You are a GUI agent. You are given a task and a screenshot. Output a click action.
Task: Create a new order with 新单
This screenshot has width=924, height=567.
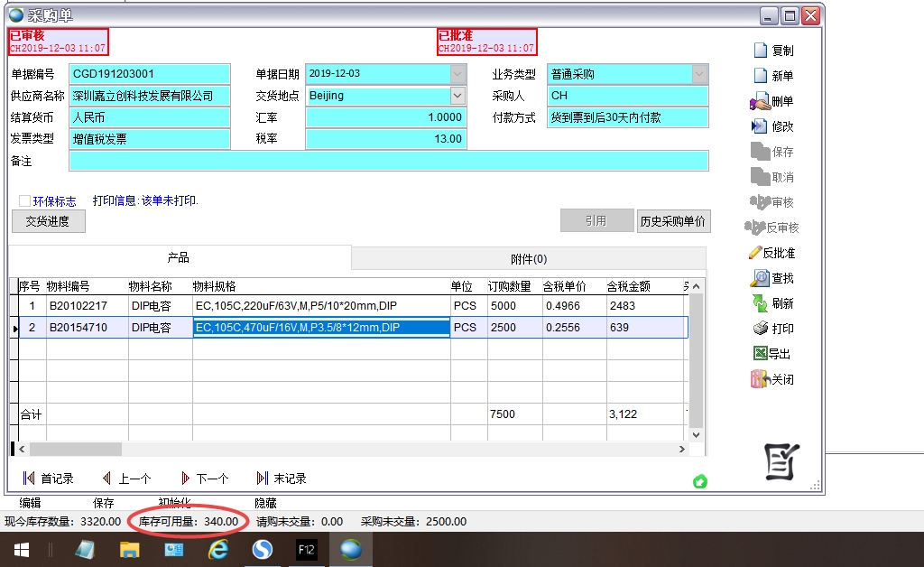(x=761, y=76)
